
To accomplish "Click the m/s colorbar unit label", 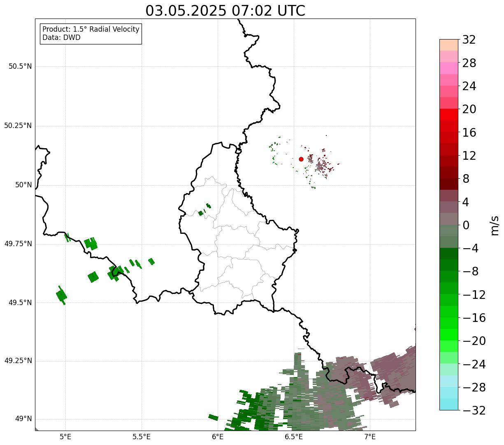I will click(x=495, y=225).
